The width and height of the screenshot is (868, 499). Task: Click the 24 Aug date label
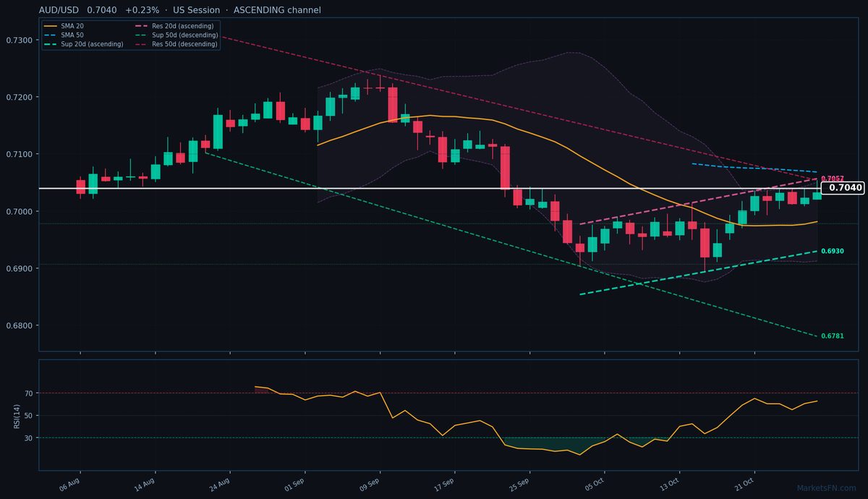pos(220,484)
